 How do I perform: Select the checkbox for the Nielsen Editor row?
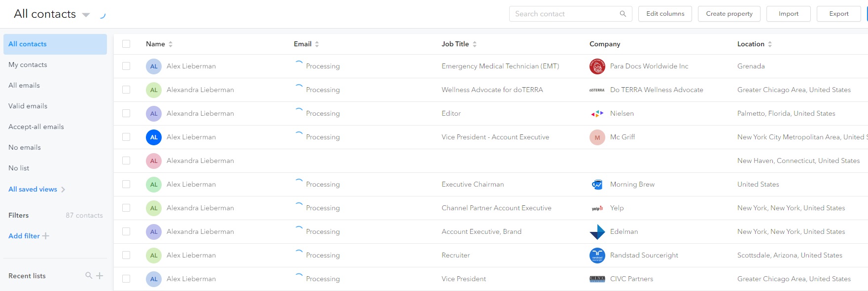pos(126,113)
